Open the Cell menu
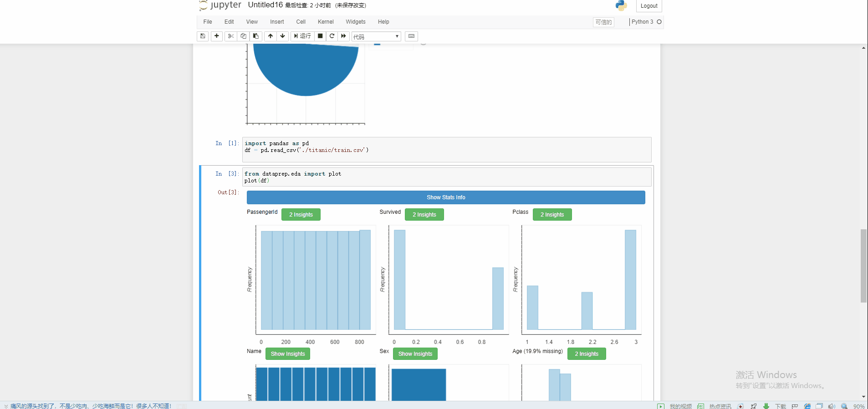This screenshot has height=409, width=868. click(301, 22)
